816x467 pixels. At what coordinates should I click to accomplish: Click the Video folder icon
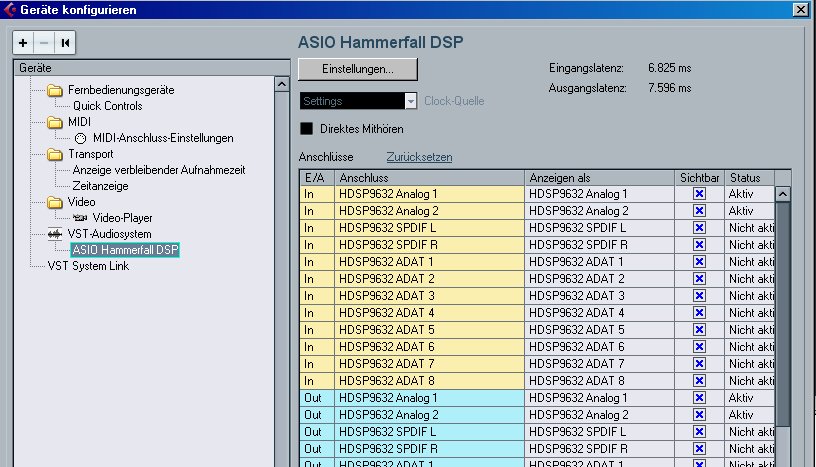[55, 202]
